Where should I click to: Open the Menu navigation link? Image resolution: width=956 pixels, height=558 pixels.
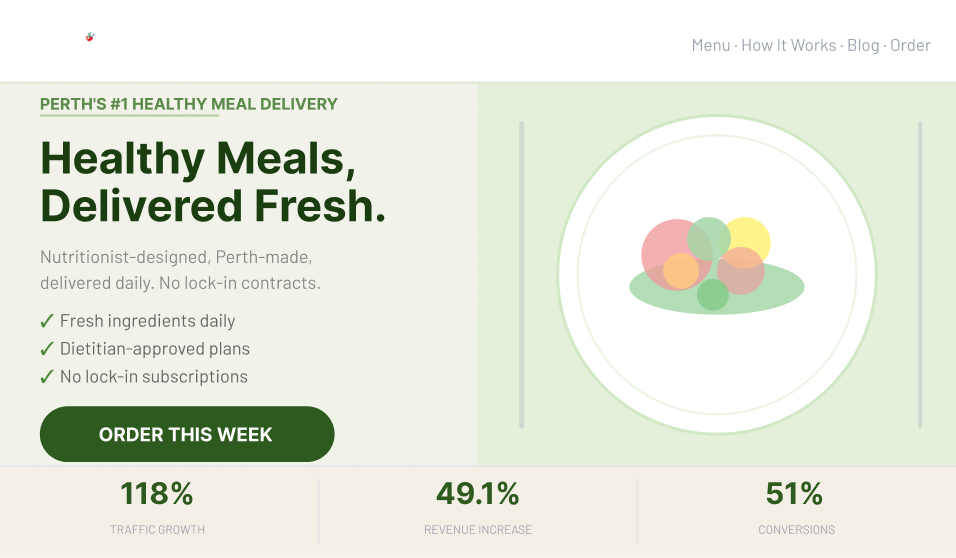(710, 45)
